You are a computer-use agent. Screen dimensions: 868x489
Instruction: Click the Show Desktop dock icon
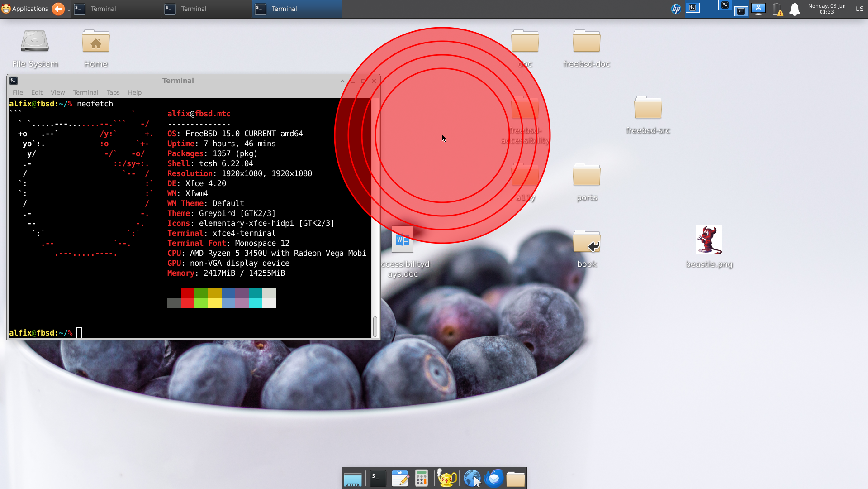coord(352,479)
